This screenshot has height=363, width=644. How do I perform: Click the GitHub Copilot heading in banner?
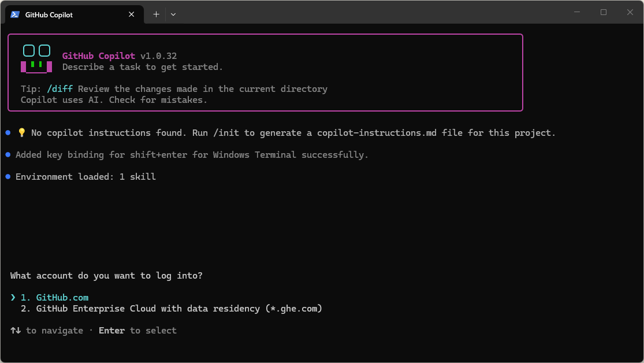pyautogui.click(x=98, y=56)
